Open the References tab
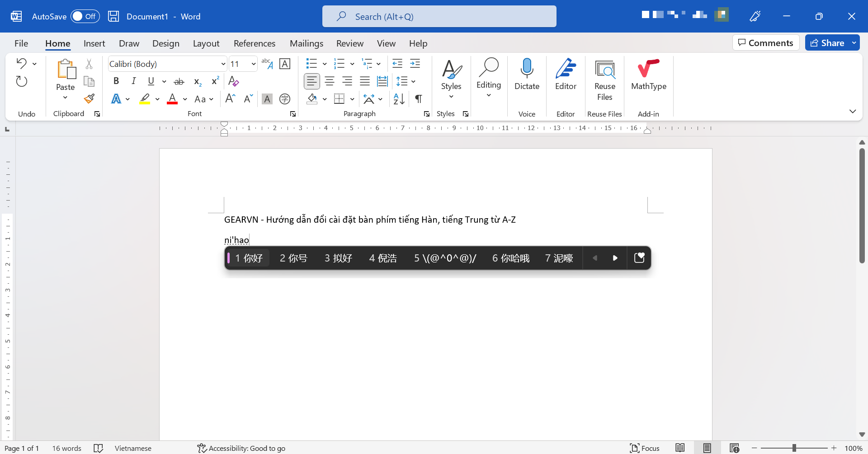Image resolution: width=868 pixels, height=454 pixels. (x=254, y=43)
